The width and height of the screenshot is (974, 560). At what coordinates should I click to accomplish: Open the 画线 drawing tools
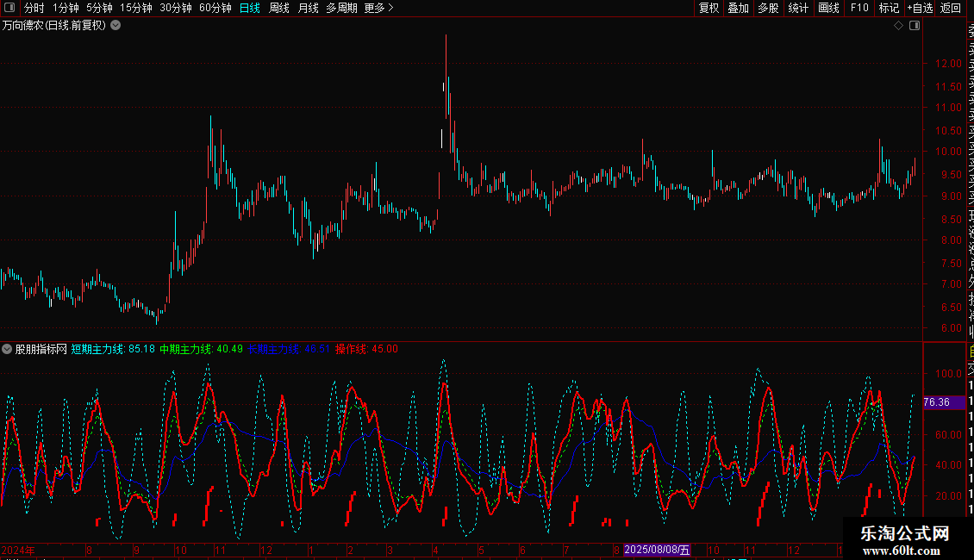point(828,8)
